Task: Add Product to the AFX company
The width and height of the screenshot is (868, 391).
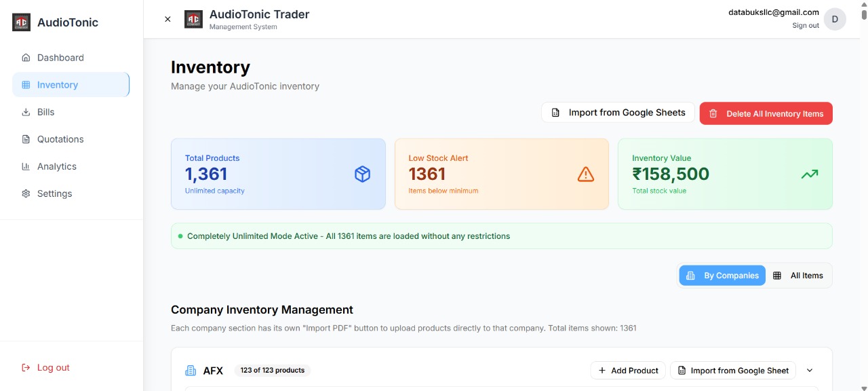Action: pyautogui.click(x=628, y=371)
